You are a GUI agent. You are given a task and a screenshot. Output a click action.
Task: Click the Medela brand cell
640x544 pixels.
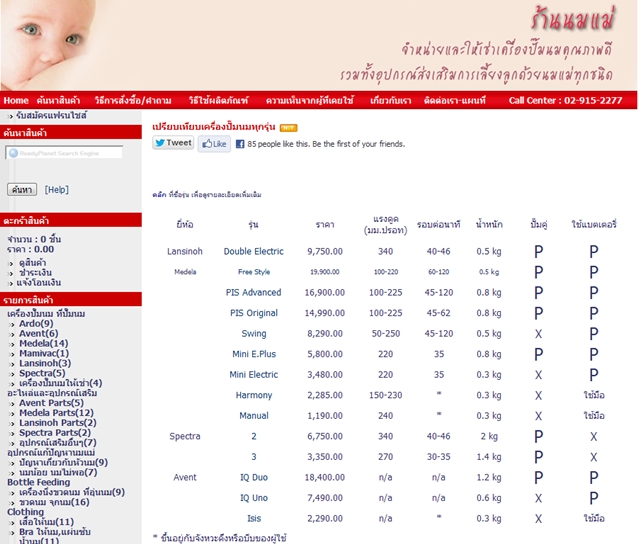point(185,272)
